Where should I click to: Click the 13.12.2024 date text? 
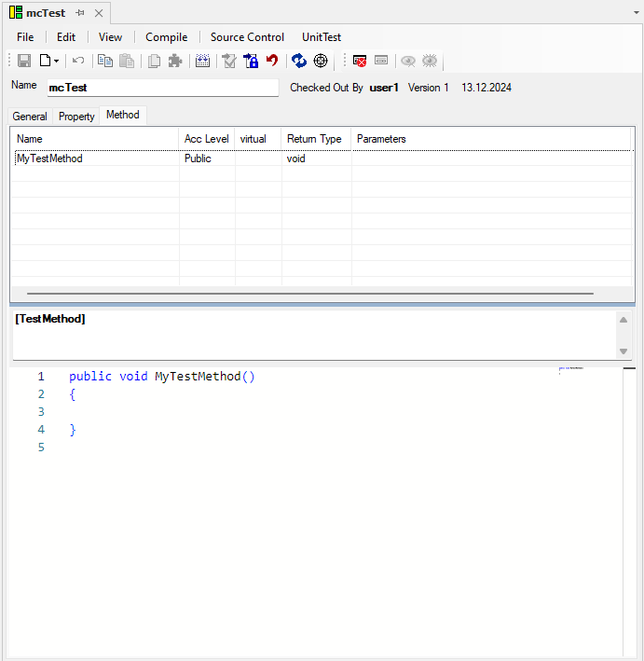point(486,88)
